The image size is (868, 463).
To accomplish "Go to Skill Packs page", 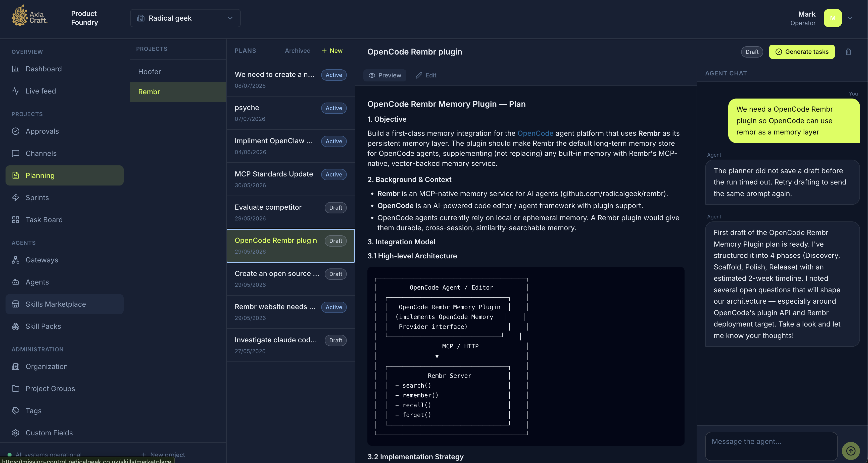I will (64, 326).
